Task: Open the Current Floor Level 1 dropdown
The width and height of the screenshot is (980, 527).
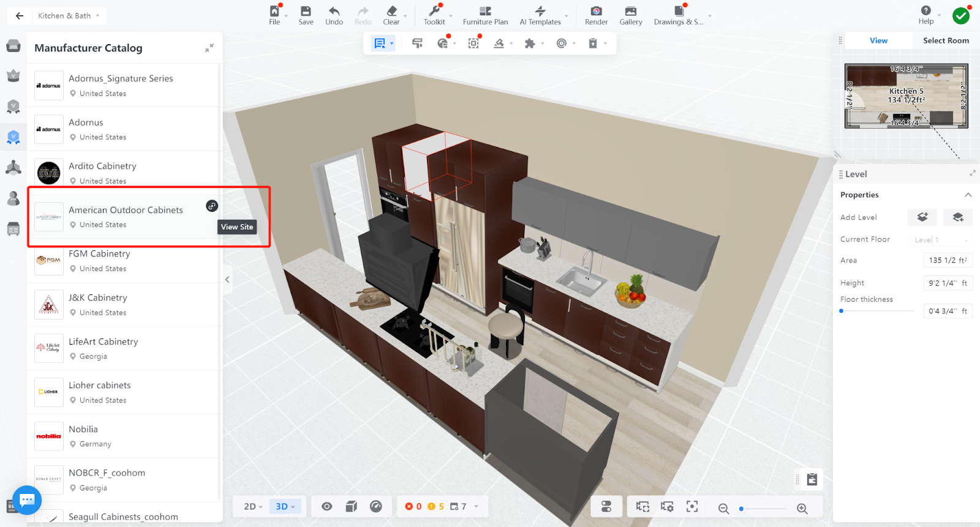Action: [x=941, y=240]
